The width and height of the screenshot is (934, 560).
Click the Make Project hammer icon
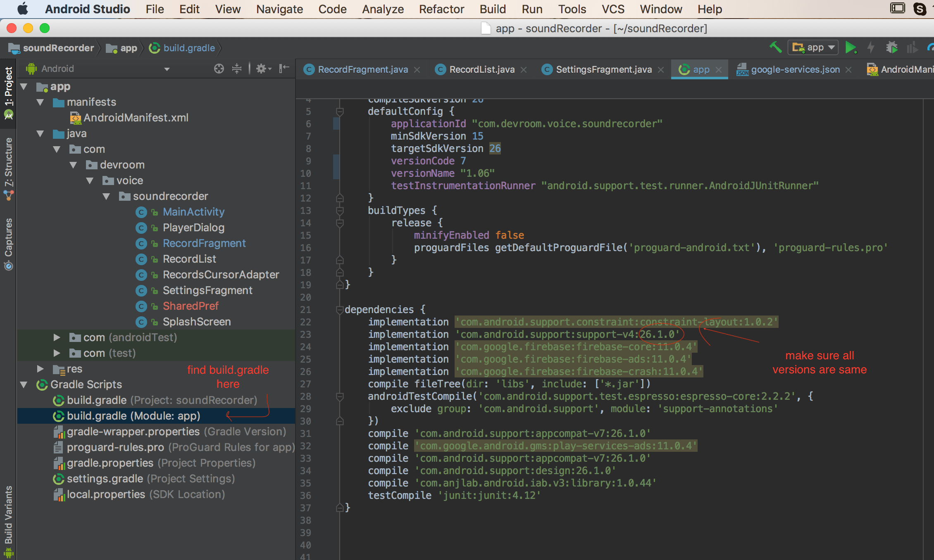pos(776,47)
